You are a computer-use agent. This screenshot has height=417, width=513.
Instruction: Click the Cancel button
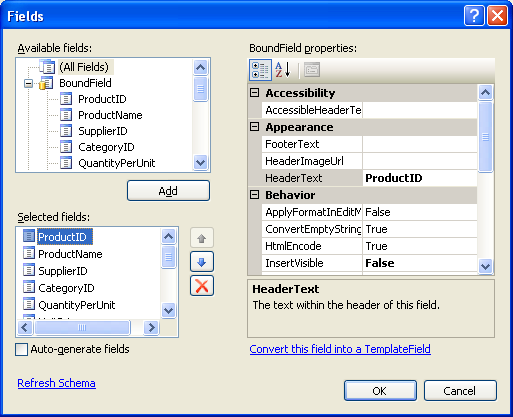pos(460,391)
